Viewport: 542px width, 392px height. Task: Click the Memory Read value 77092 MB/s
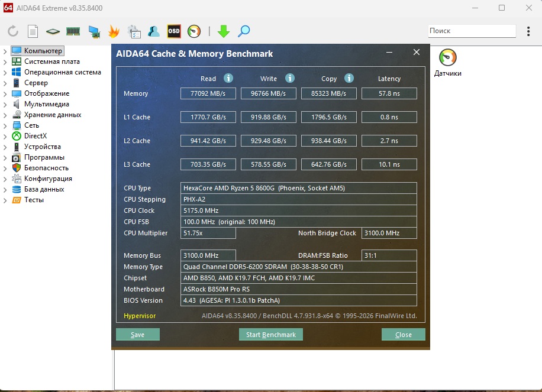tap(208, 93)
